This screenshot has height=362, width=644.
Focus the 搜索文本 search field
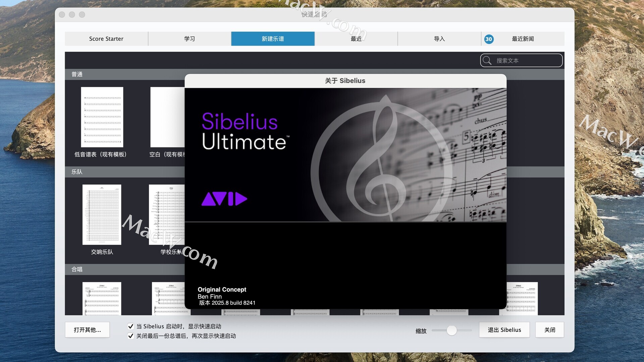pyautogui.click(x=521, y=60)
